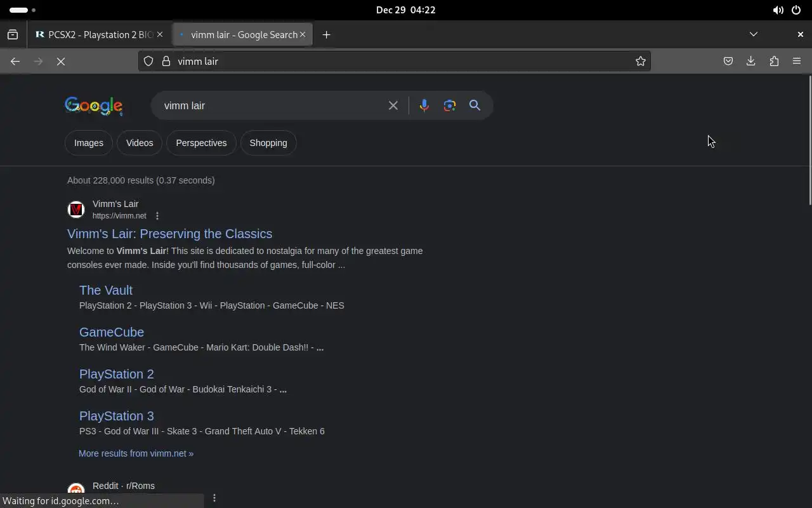Open the clock and calendar panel
This screenshot has height=508, width=812.
[405, 10]
